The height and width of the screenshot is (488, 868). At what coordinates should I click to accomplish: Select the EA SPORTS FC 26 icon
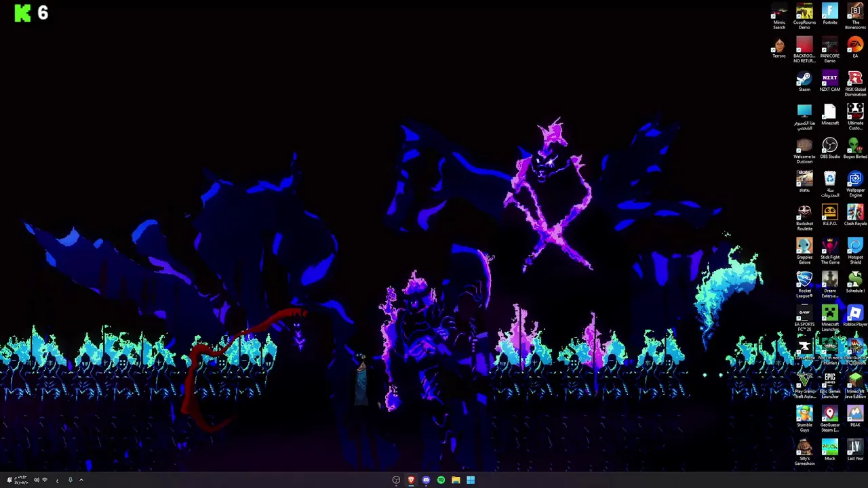804,319
